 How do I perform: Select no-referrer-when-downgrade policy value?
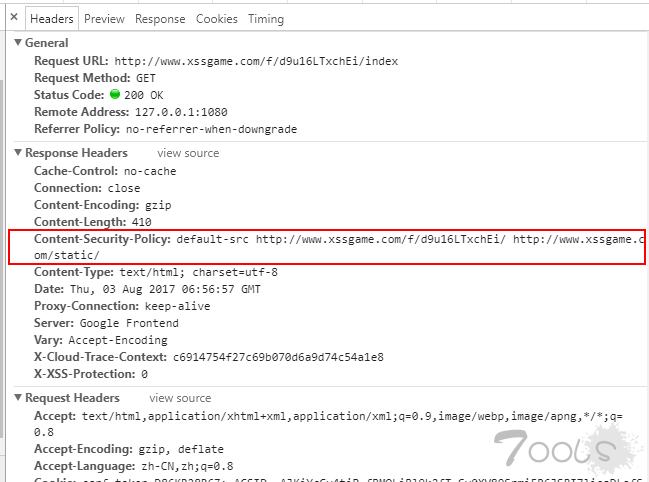212,129
